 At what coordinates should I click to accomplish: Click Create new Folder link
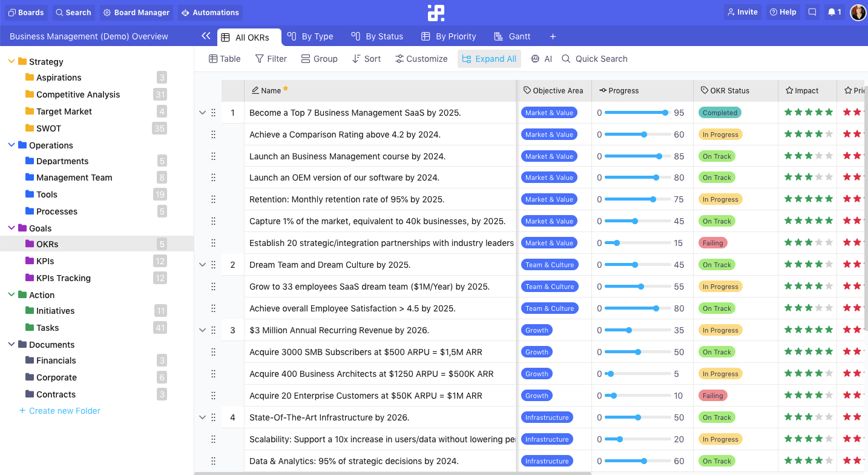64,411
